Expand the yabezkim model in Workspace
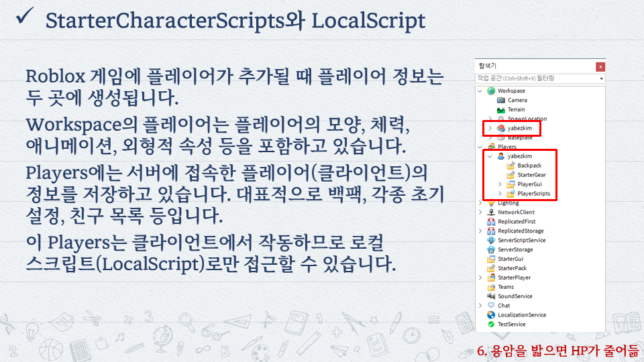The height and width of the screenshot is (362, 644). (x=490, y=128)
